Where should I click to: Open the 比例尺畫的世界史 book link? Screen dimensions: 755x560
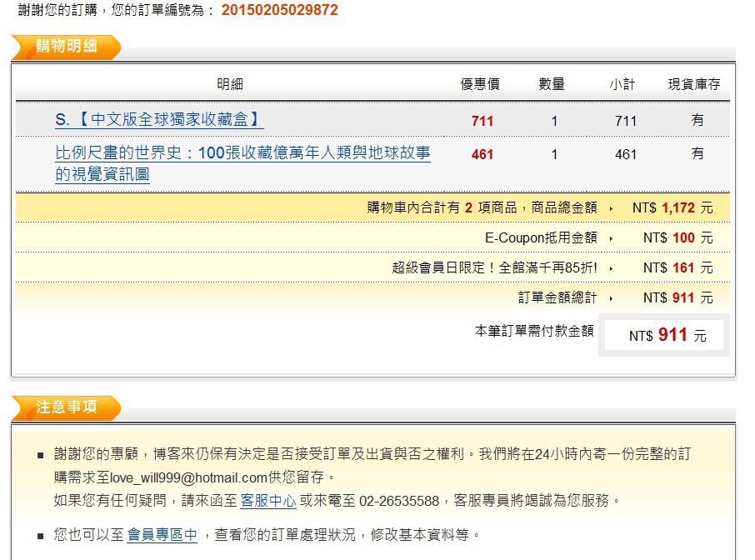(x=242, y=163)
